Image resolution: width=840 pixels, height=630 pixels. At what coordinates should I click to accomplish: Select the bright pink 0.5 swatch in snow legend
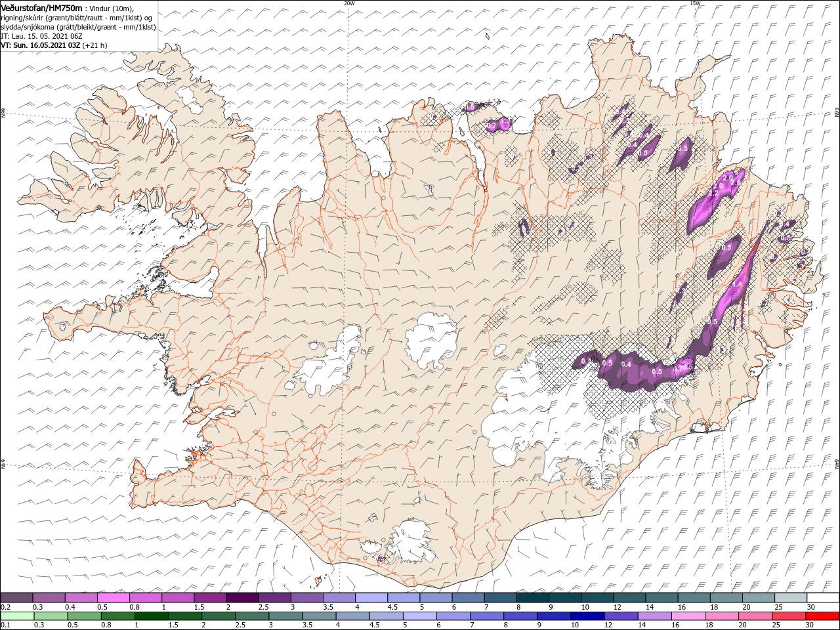[113, 597]
